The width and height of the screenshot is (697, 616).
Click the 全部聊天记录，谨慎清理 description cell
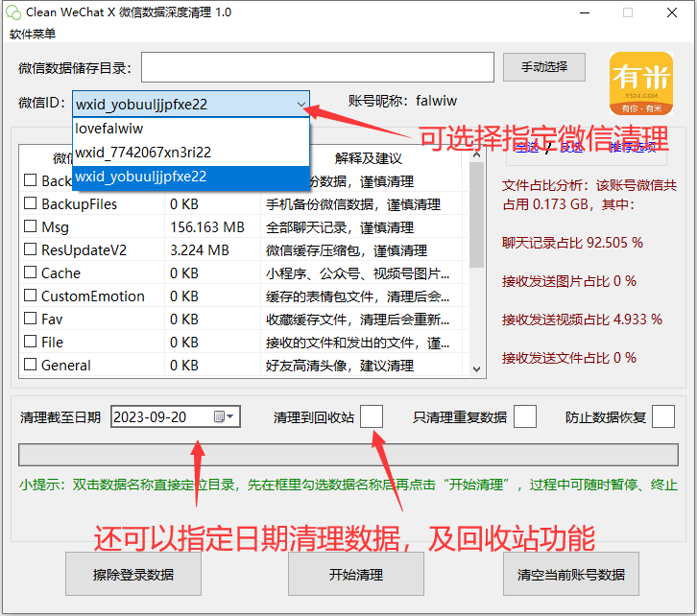point(340,227)
